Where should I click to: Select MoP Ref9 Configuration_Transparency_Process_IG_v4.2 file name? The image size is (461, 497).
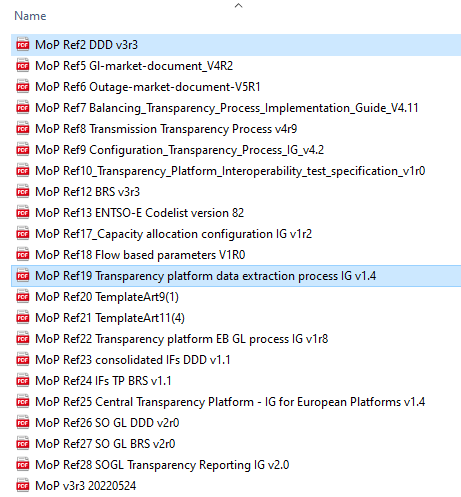(x=179, y=150)
